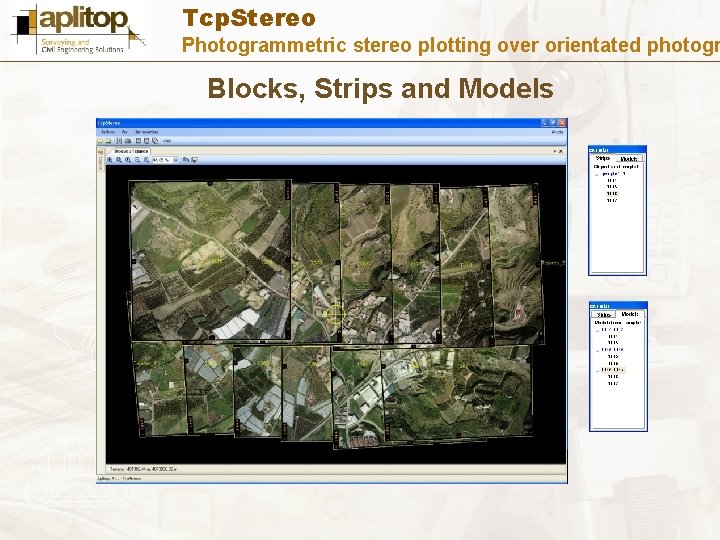Click the yellow open-folder icon starting the main toolbar
This screenshot has width=720, height=540.
click(x=100, y=141)
